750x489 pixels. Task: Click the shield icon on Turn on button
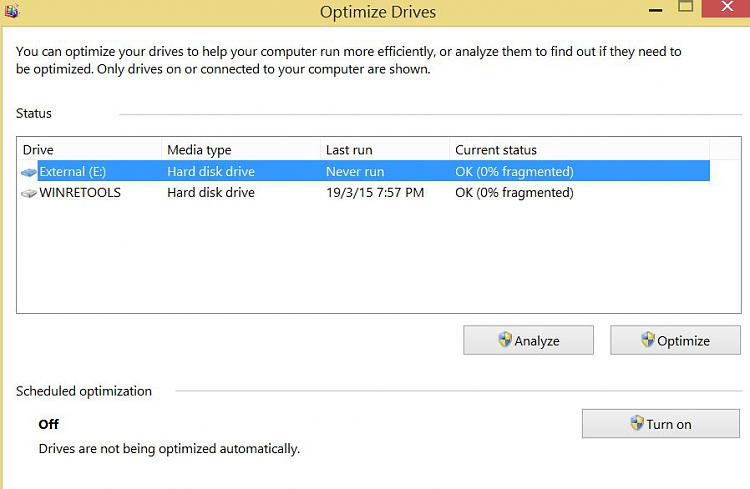[637, 422]
